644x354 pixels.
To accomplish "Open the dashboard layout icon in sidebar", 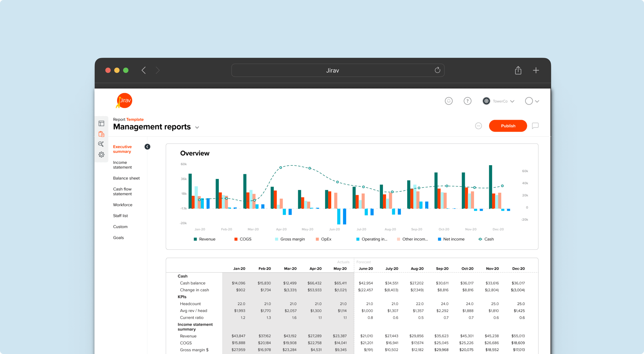I will coord(101,123).
